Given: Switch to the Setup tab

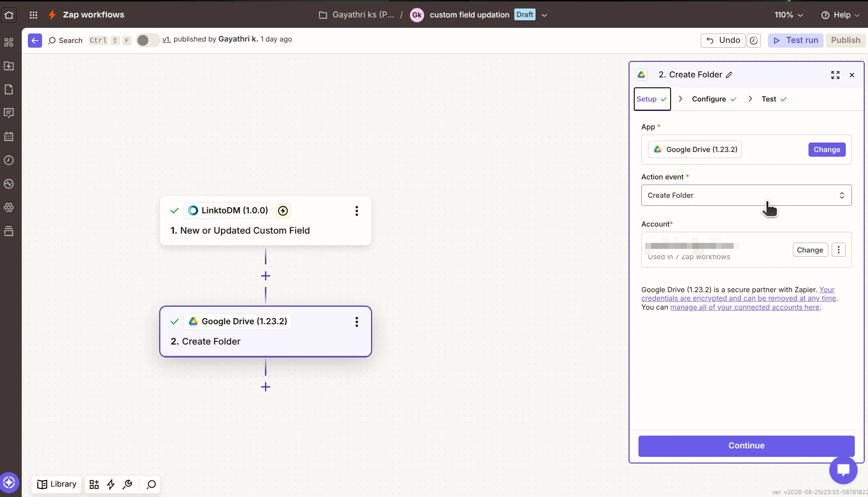Looking at the screenshot, I should [652, 99].
